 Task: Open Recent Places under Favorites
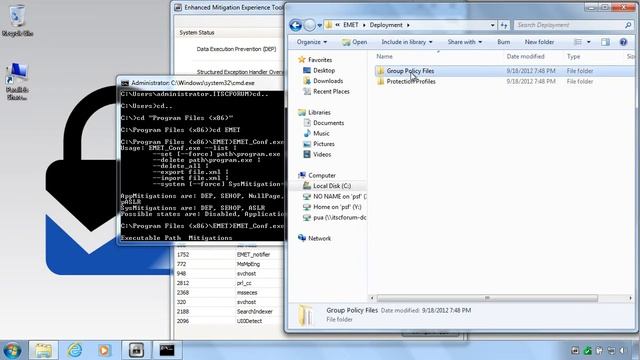coord(331,92)
